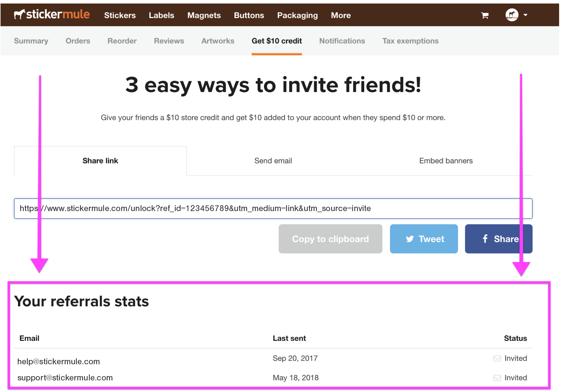Open the Labels menu
Screen dimensions: 561x392
(161, 15)
